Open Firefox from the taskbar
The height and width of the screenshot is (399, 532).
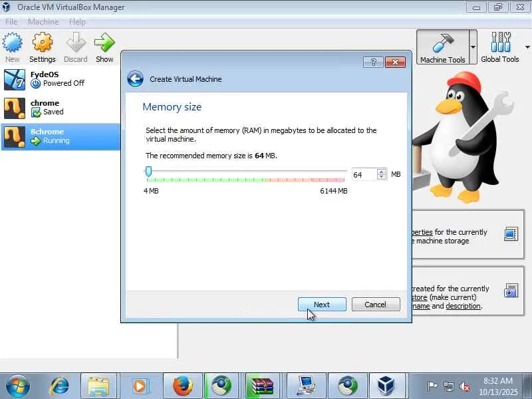point(182,386)
